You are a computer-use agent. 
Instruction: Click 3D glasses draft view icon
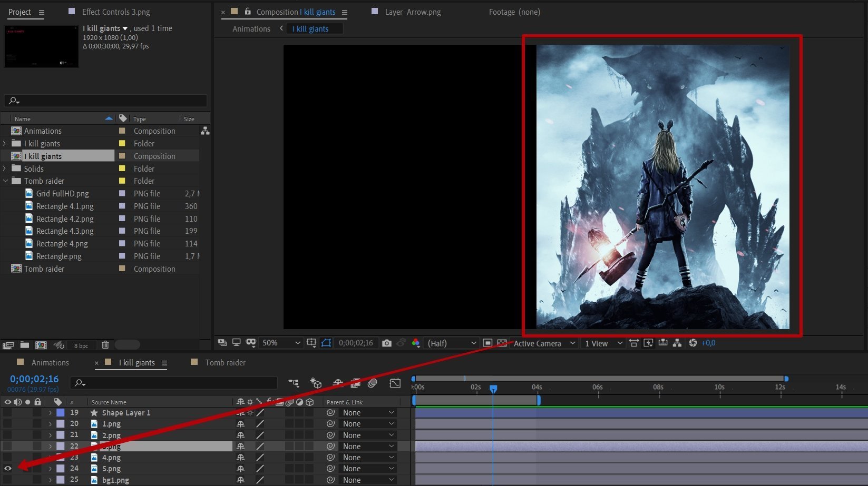[251, 342]
